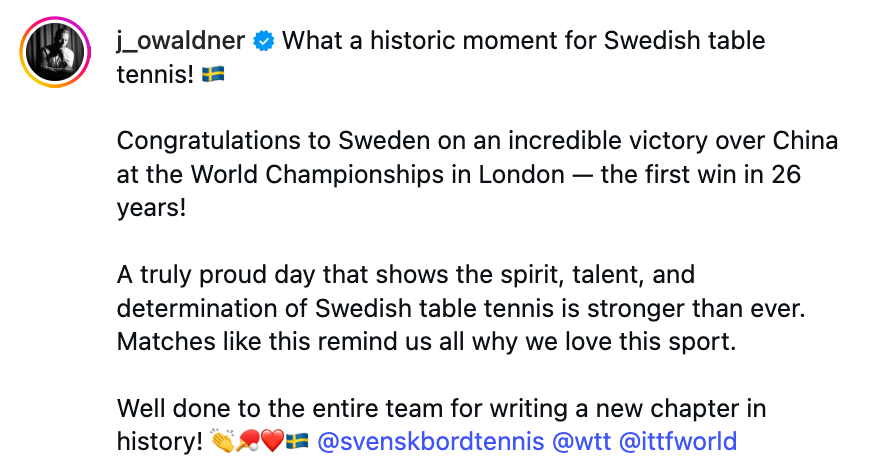Click the ping pong paddle emoji
This screenshot has height=472, width=878.
[x=248, y=441]
